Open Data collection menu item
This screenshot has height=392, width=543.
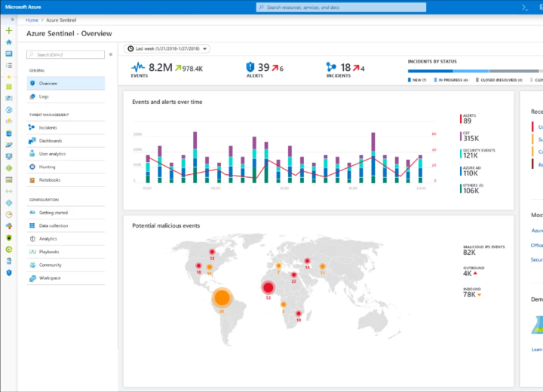click(66, 226)
